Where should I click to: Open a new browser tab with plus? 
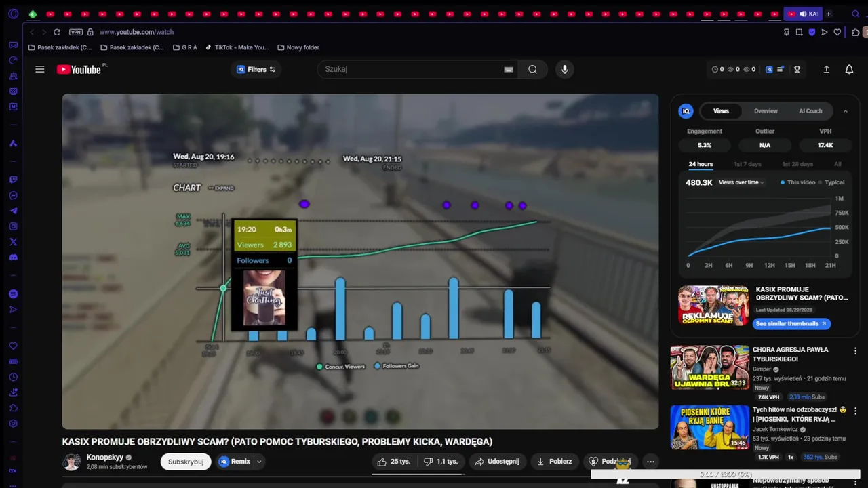[x=828, y=14]
